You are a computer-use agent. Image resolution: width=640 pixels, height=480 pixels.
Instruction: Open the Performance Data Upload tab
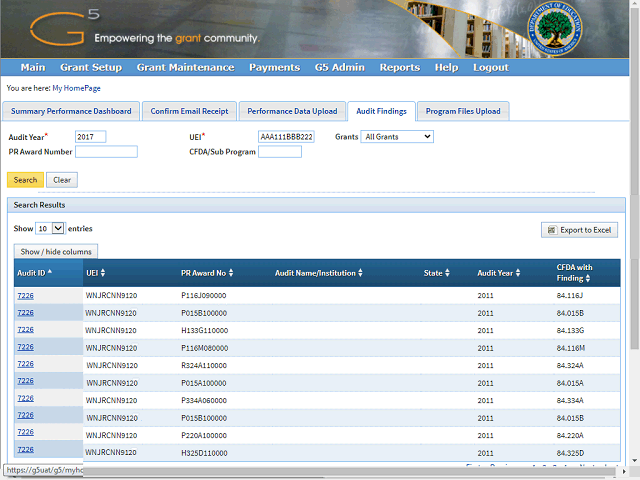point(293,111)
